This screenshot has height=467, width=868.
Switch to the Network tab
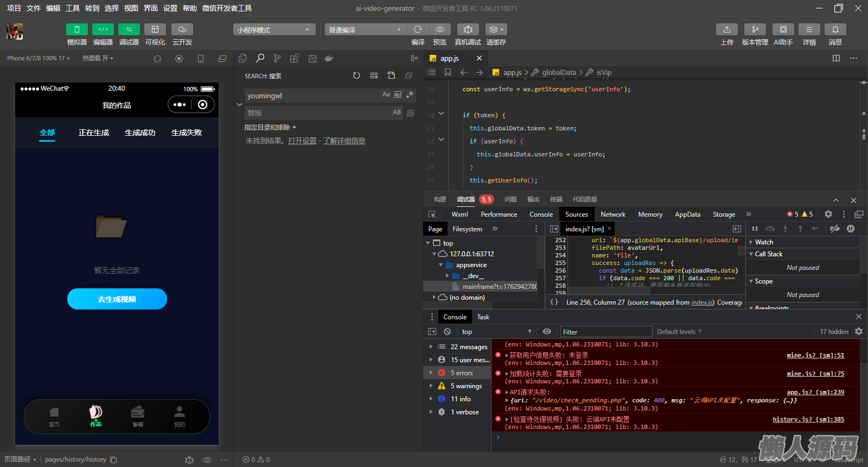coord(613,214)
